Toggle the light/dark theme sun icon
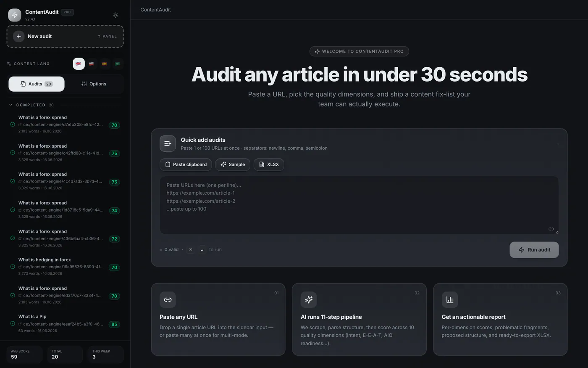This screenshot has width=588, height=368. [x=115, y=15]
